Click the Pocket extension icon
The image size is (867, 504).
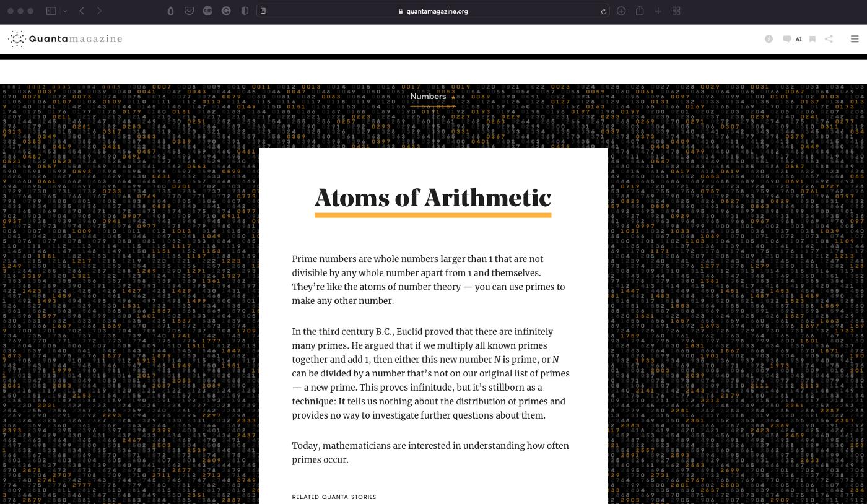tap(190, 11)
